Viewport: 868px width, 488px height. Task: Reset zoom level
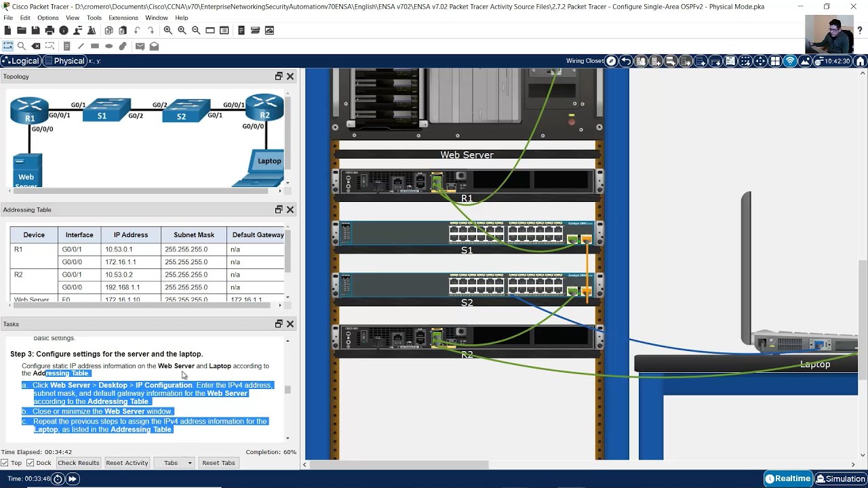point(182,30)
